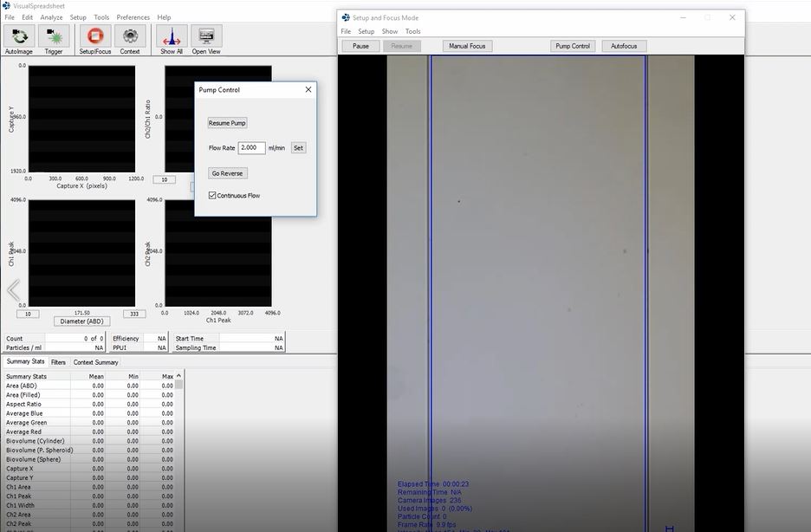Screen dimensions: 811x532
Task: Select the Biovolume (P. Spheroid) row
Action: [89, 451]
